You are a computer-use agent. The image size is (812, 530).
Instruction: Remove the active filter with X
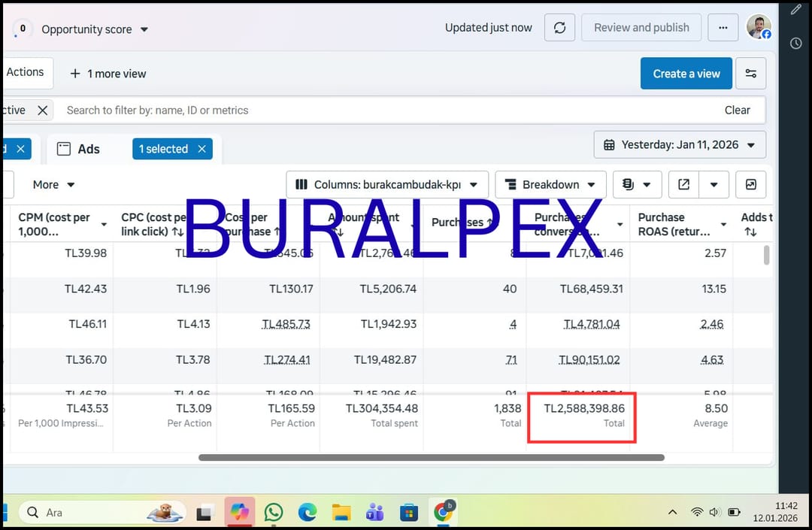tap(42, 111)
